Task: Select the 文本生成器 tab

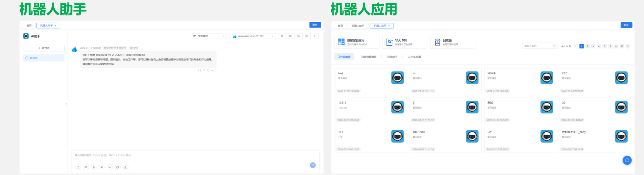Action: (x=414, y=57)
